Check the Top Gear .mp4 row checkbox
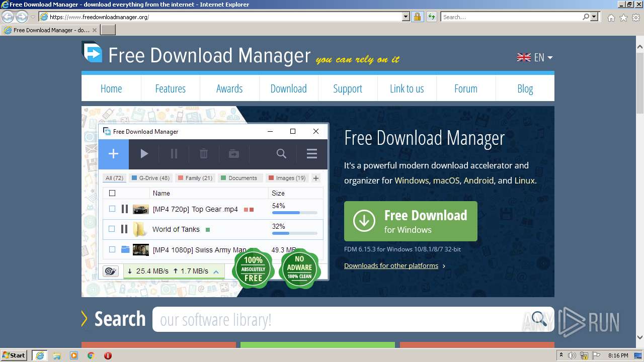Image resolution: width=644 pixels, height=362 pixels. [x=112, y=209]
